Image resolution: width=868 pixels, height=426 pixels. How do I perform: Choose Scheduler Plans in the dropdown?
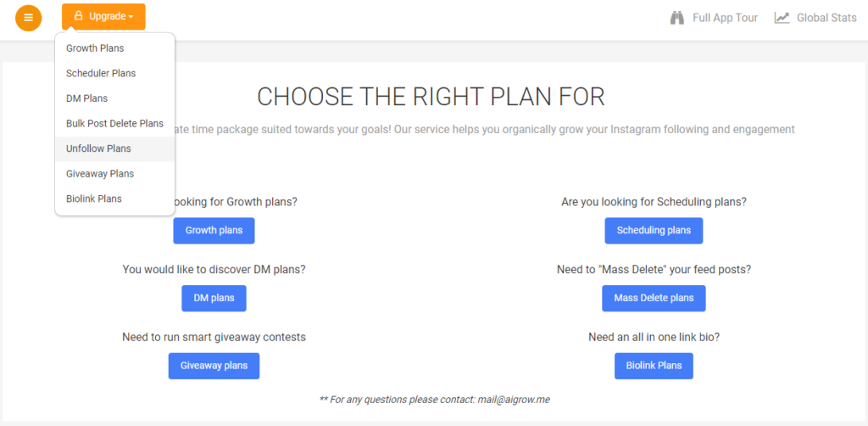101,73
